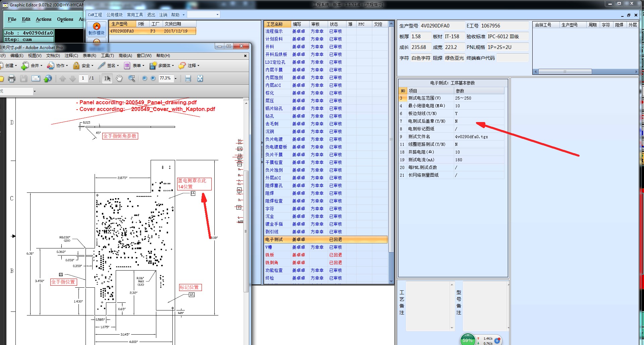The width and height of the screenshot is (644, 345).
Task: Click the save floppy icon in Acrobat
Action: (x=23, y=78)
